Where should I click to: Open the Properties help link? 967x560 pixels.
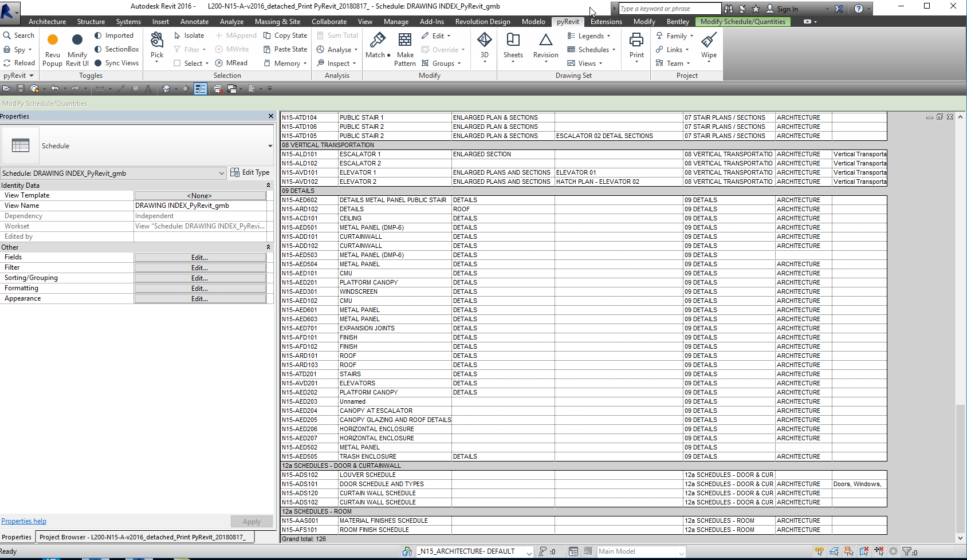click(23, 520)
